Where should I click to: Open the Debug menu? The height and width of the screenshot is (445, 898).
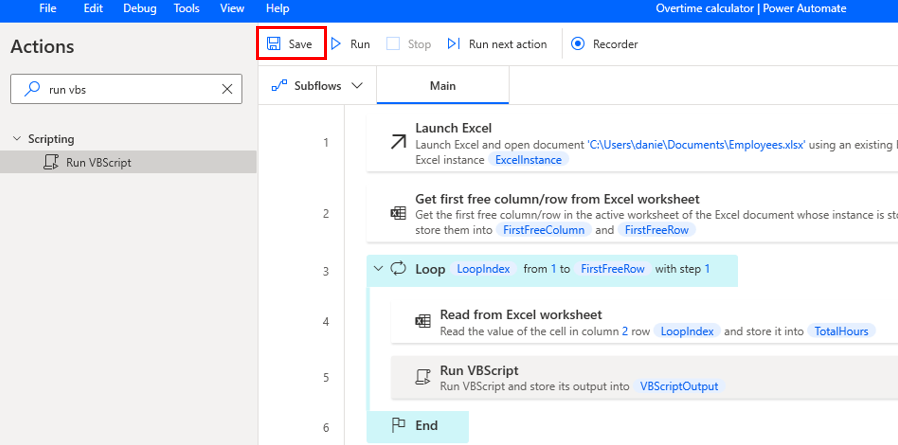[x=140, y=9]
